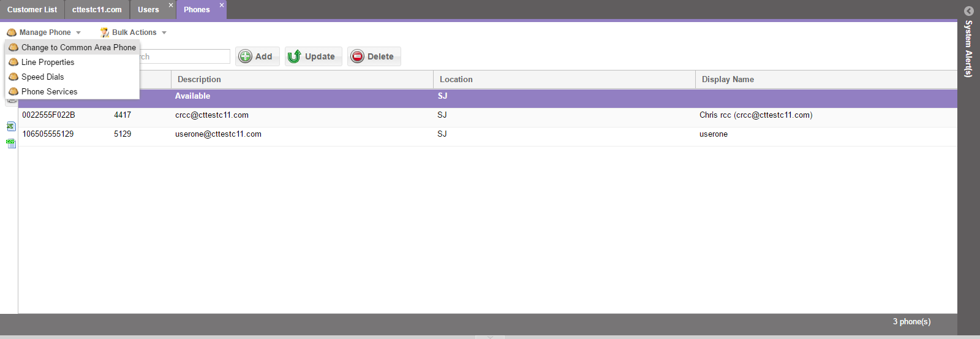980x339 pixels.
Task: Click the Add phone button
Action: pos(257,56)
